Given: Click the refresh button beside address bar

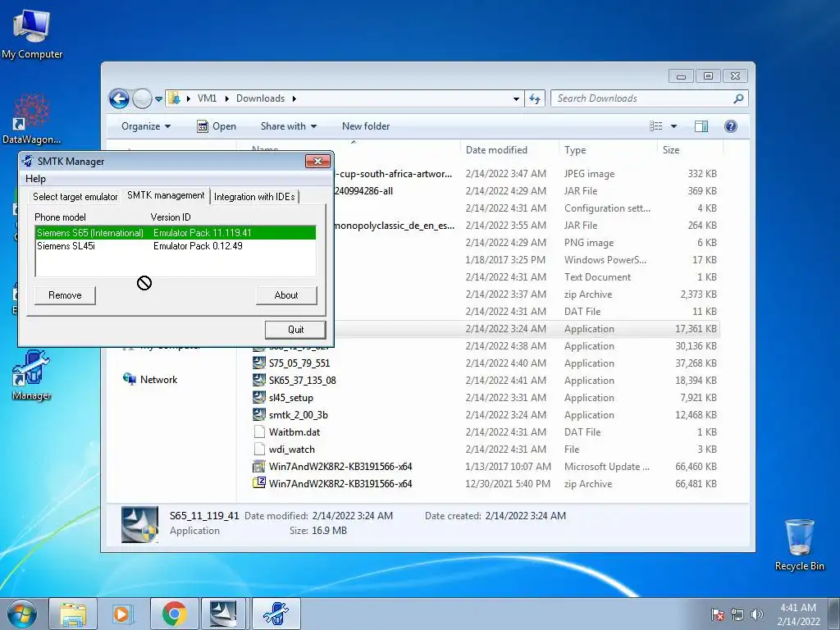Looking at the screenshot, I should click(535, 98).
